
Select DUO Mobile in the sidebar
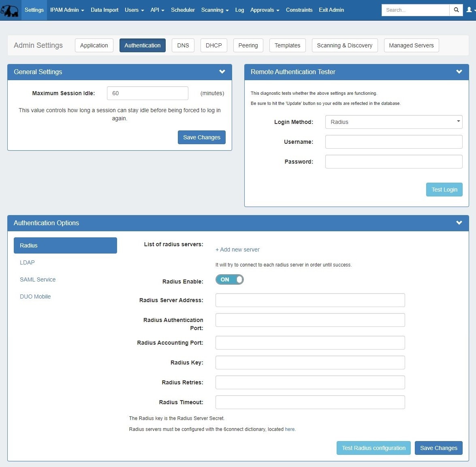35,296
